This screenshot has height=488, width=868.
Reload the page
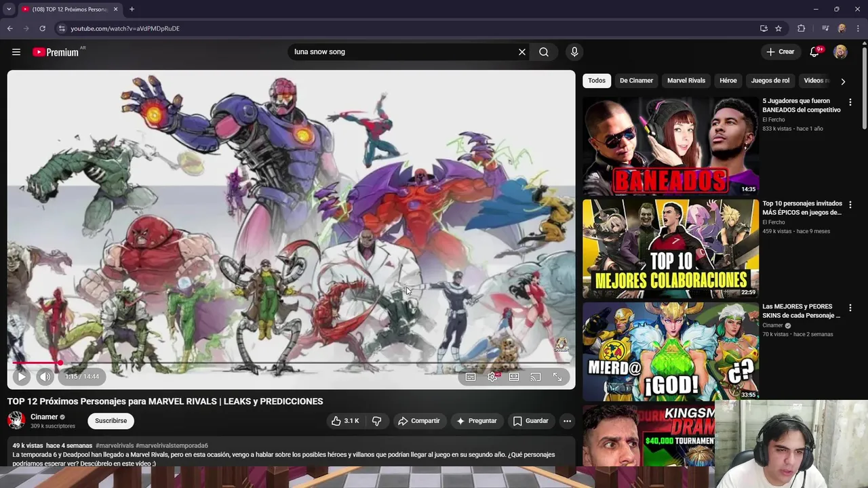pos(42,28)
